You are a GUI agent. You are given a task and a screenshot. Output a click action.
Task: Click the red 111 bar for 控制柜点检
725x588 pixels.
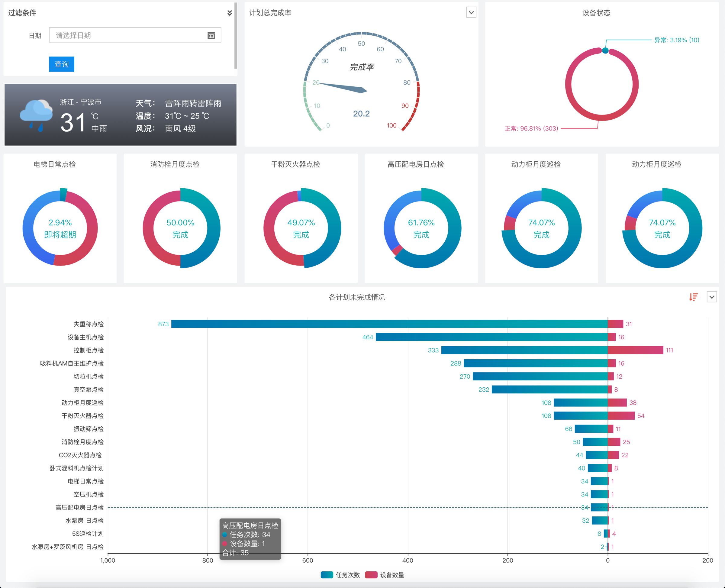point(636,350)
